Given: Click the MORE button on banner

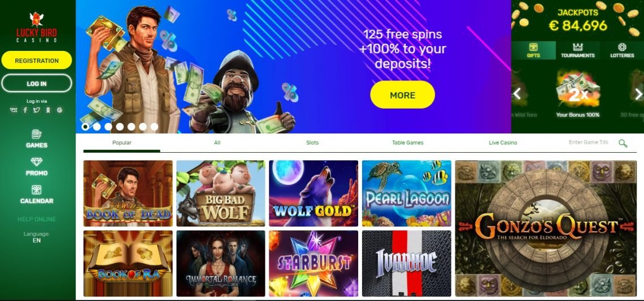Looking at the screenshot, I should [402, 95].
